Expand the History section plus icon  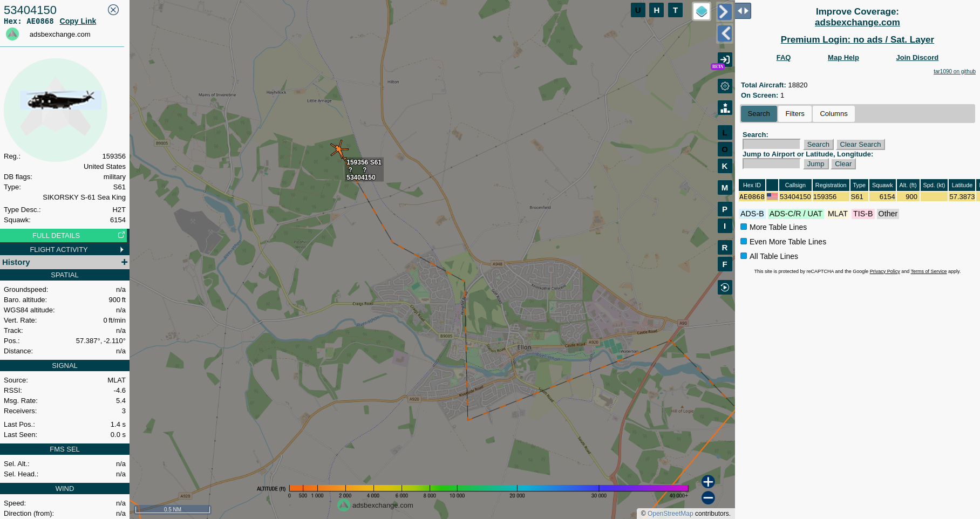[124, 262]
